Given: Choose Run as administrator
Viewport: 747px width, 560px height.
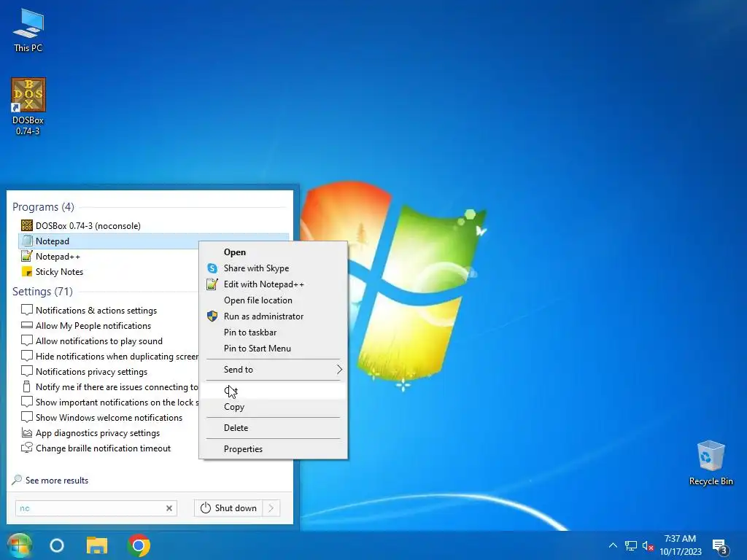Looking at the screenshot, I should 274,316.
